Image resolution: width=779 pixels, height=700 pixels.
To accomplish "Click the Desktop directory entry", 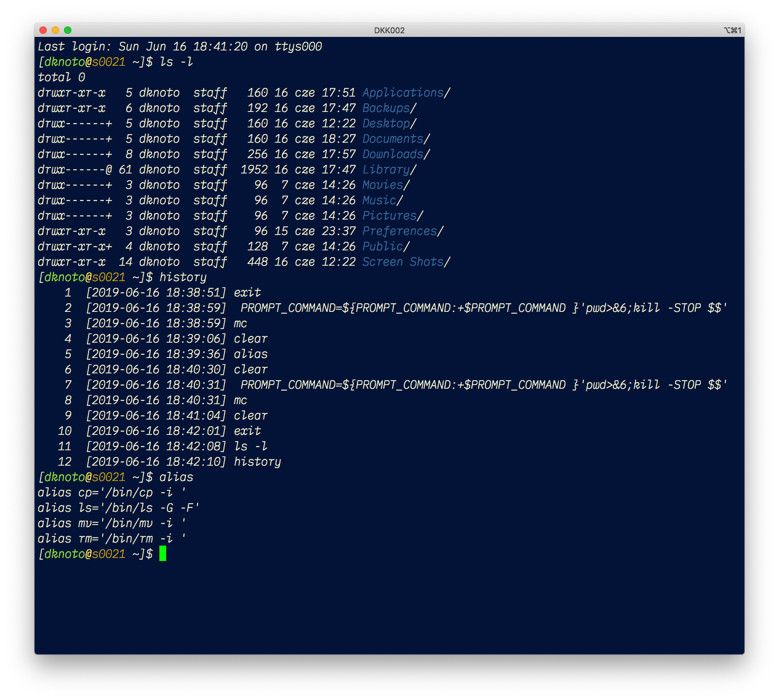I will pos(389,124).
